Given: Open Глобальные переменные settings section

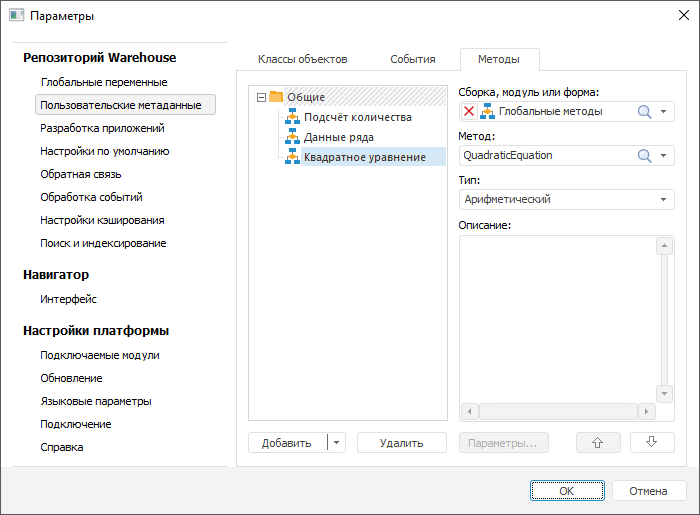Looking at the screenshot, I should coord(103,82).
